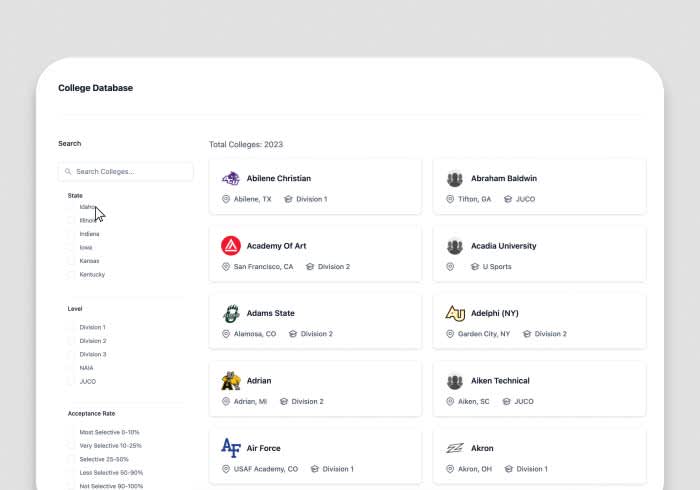Click the Adelphi AU logo
The height and width of the screenshot is (490, 700).
[x=455, y=313]
